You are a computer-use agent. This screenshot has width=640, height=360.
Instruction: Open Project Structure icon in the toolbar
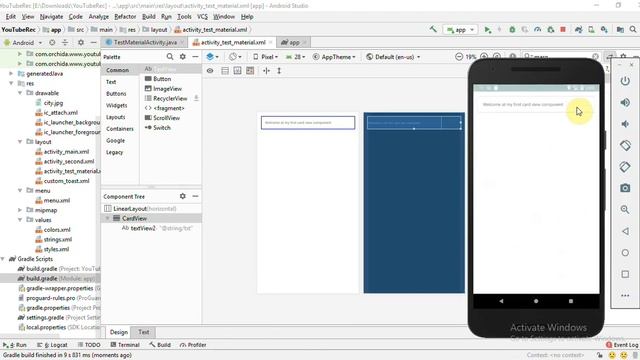620,29
